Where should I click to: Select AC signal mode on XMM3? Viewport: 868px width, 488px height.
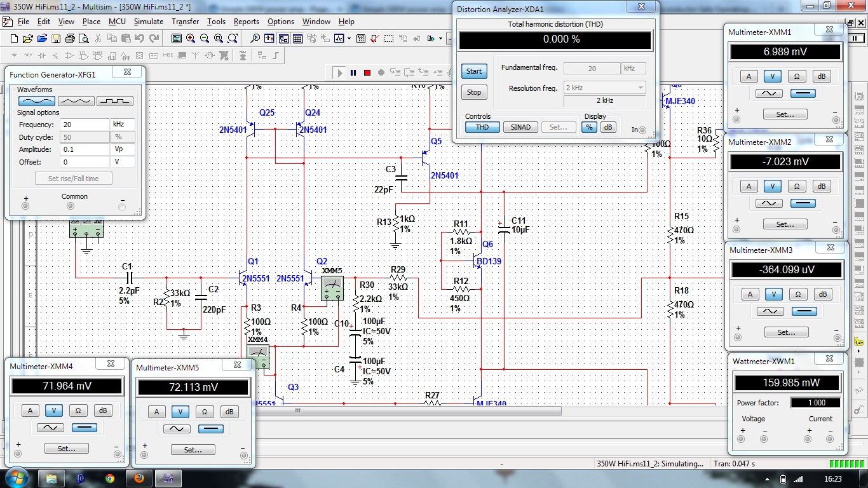click(x=769, y=311)
